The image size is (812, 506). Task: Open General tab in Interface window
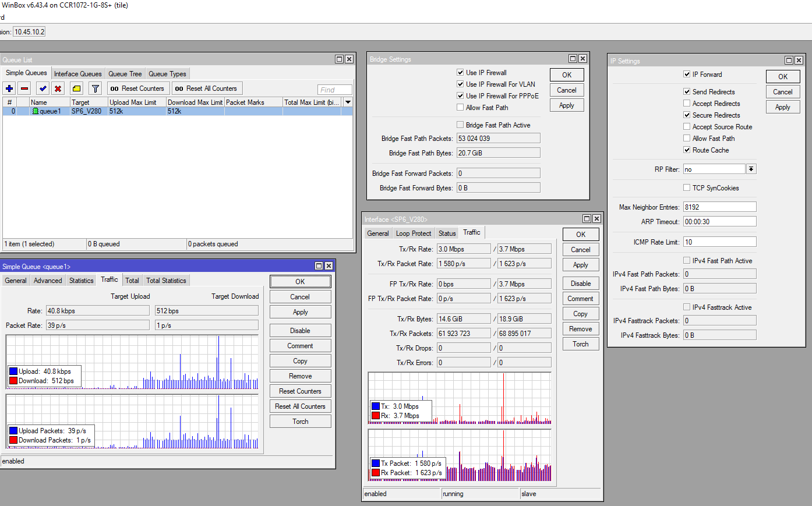pyautogui.click(x=378, y=233)
